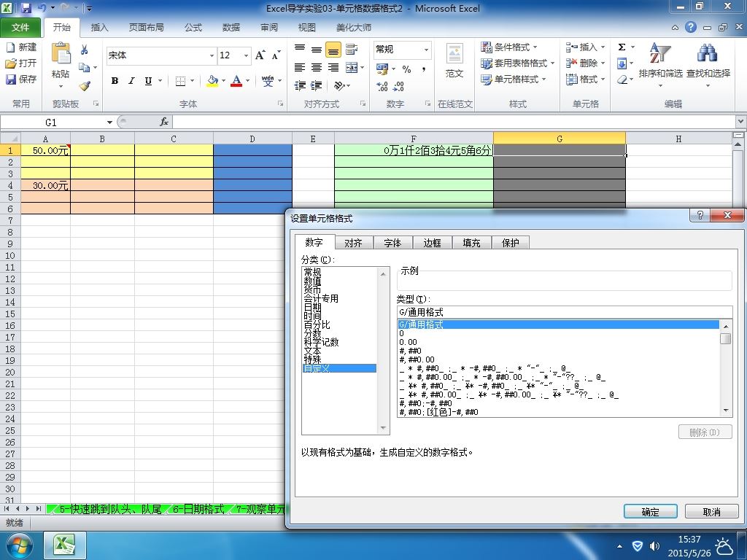
Task: Click the 粘贴 paste clipboard icon
Action: pos(61,53)
